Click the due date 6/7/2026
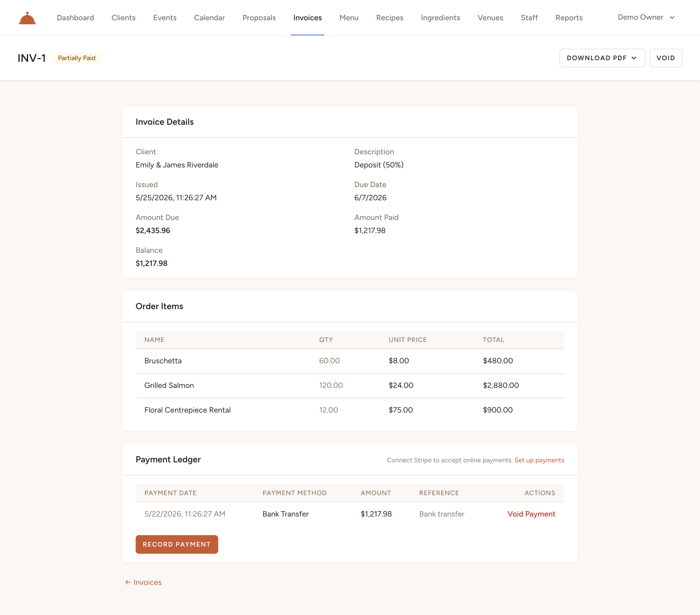 370,198
